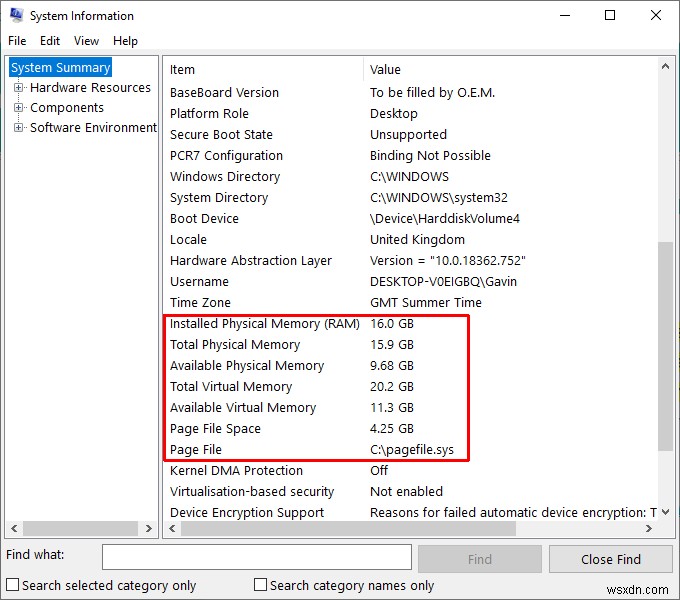Select Software Environment tree item
Screen dimensions: 680x600
click(93, 127)
